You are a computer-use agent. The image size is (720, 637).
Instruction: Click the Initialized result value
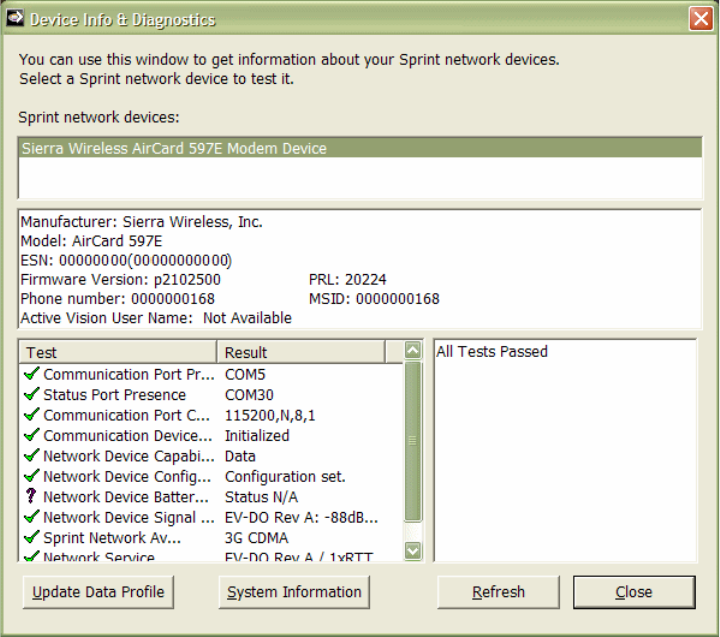pyautogui.click(x=257, y=435)
